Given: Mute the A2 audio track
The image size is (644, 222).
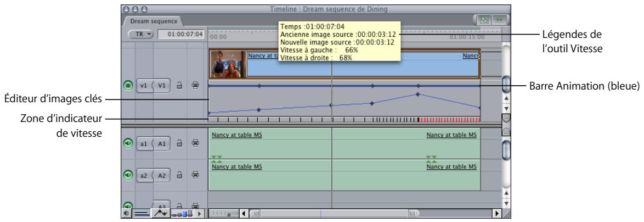Looking at the screenshot, I should tap(128, 175).
